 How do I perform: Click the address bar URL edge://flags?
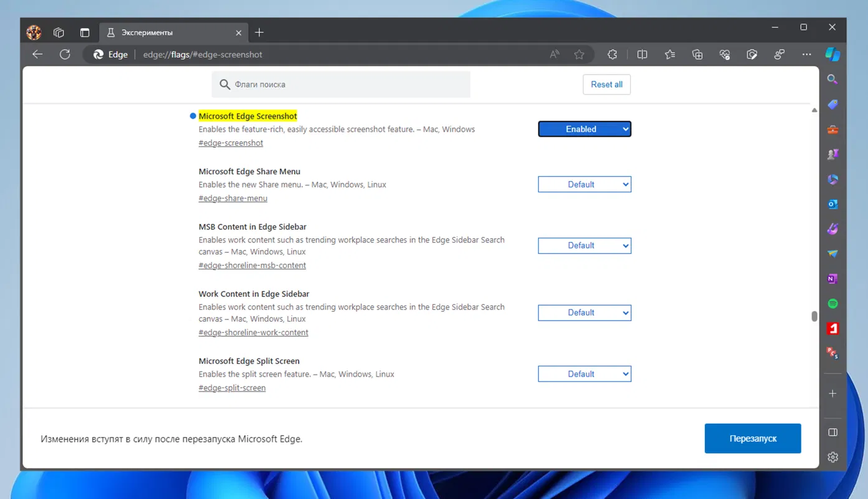coord(203,55)
